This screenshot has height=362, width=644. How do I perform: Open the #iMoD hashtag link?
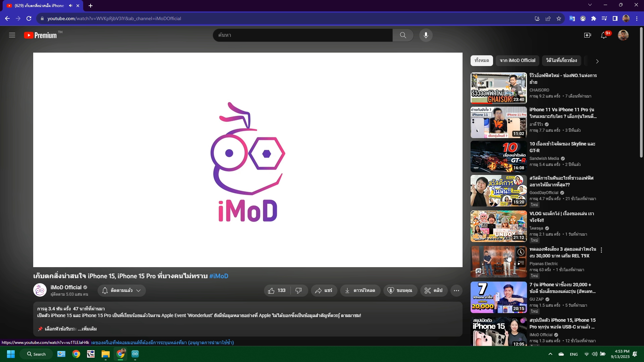(x=219, y=276)
